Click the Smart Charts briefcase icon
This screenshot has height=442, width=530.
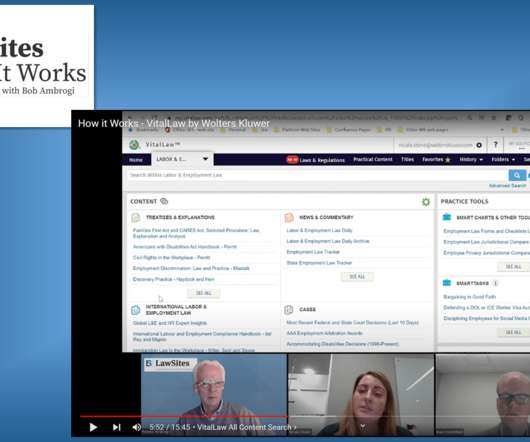(x=447, y=217)
